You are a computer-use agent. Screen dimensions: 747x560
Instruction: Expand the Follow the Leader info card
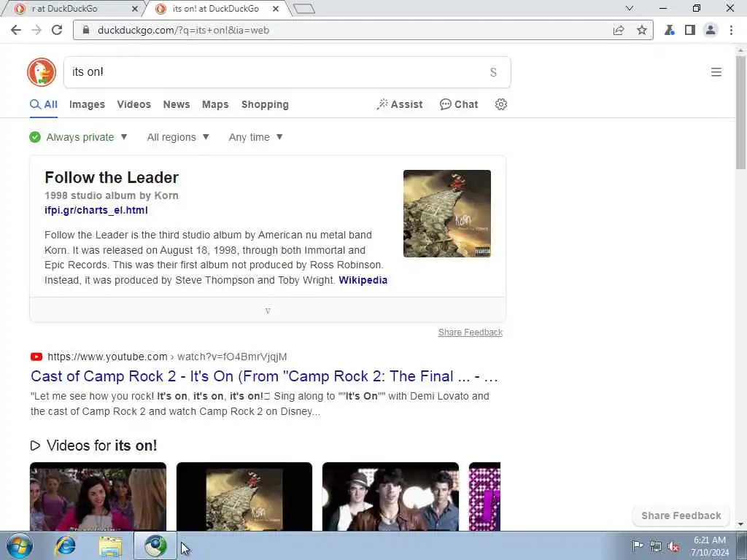pyautogui.click(x=268, y=311)
